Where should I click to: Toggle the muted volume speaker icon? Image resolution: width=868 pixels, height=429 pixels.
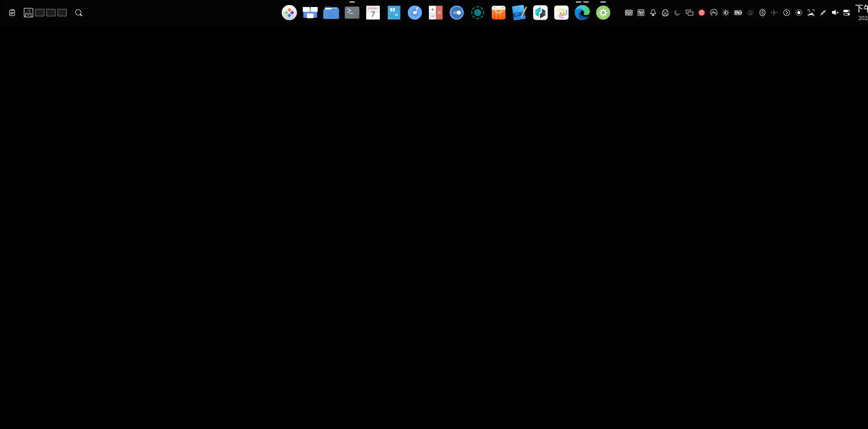coord(835,13)
